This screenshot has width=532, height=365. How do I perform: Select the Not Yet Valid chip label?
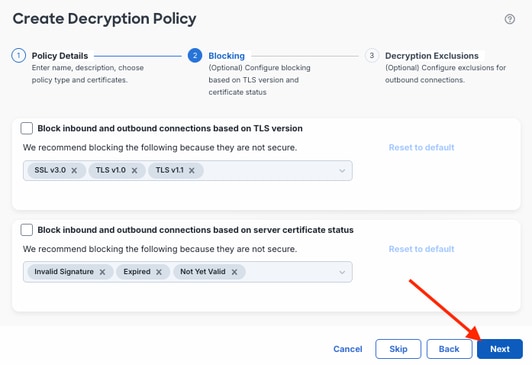tap(203, 271)
